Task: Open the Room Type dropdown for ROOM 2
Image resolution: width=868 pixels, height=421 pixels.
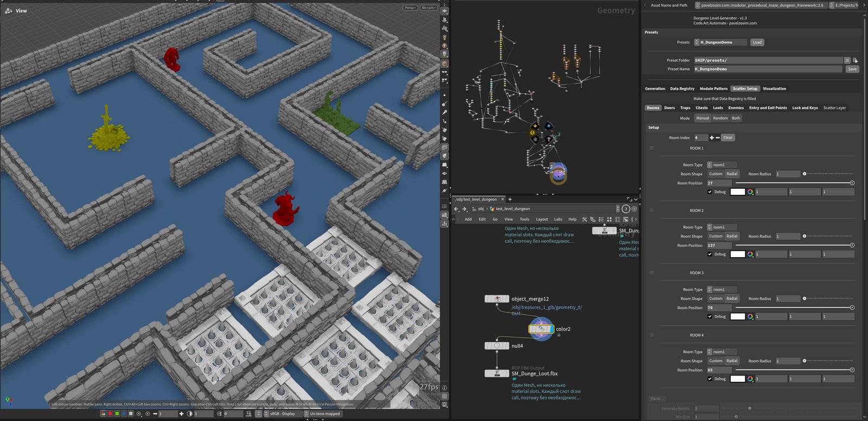Action: [x=722, y=227]
